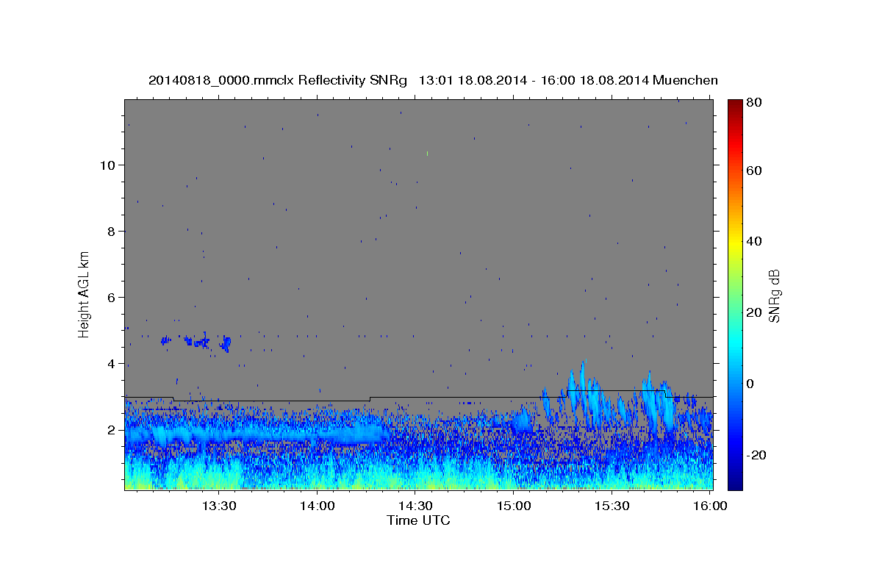Click the height axis label 8
882x588 pixels.
[x=112, y=231]
